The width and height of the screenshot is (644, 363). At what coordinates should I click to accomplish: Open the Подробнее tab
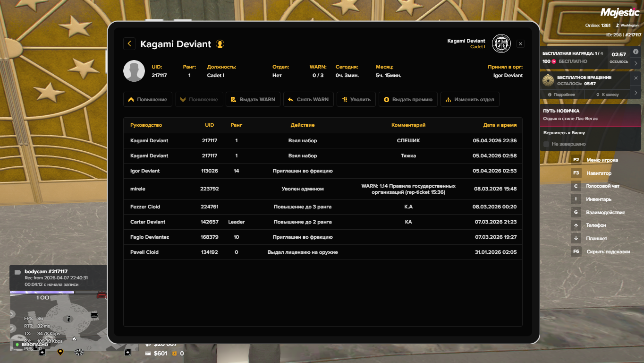coord(561,95)
